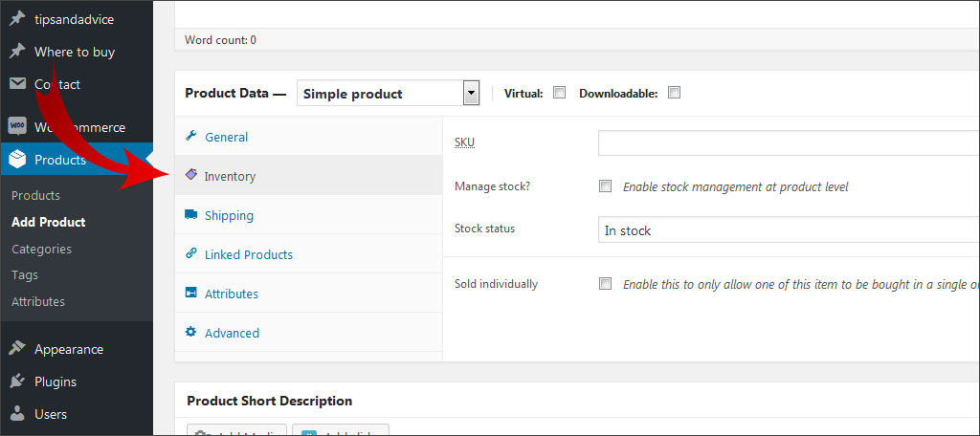This screenshot has height=436, width=980.
Task: Open the Attributes tab
Action: [231, 294]
